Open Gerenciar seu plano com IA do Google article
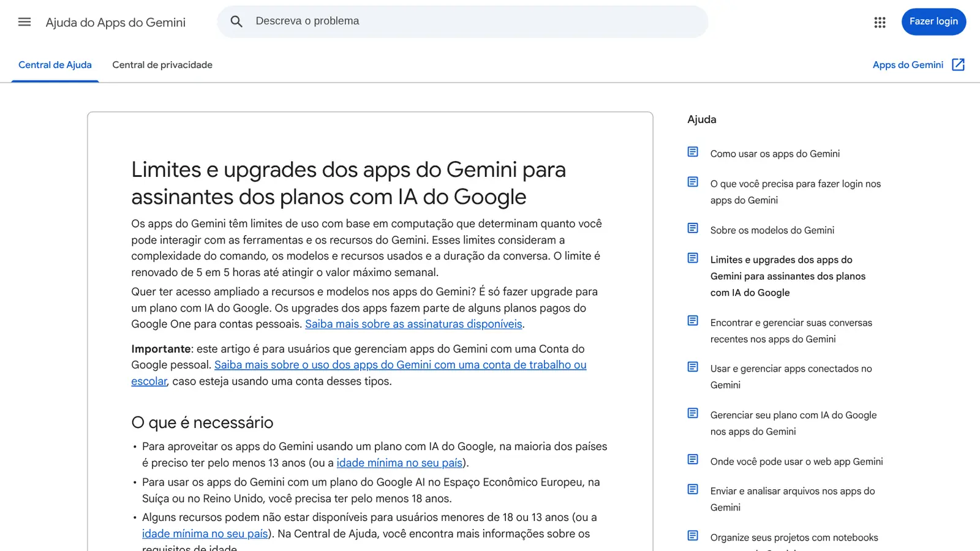This screenshot has width=980, height=551. pos(794,423)
